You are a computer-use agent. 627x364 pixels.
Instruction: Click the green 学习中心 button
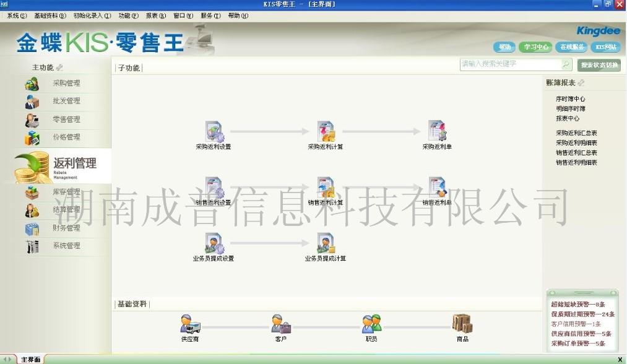pos(536,47)
